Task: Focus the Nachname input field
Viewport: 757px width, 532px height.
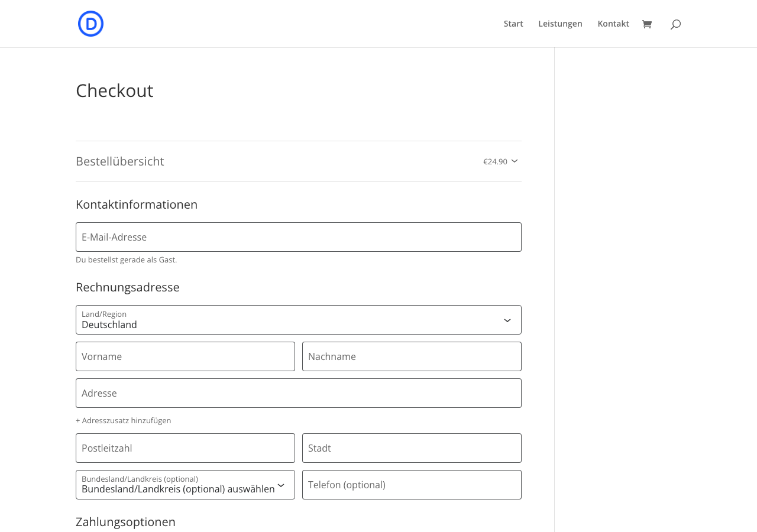Action: click(x=412, y=356)
